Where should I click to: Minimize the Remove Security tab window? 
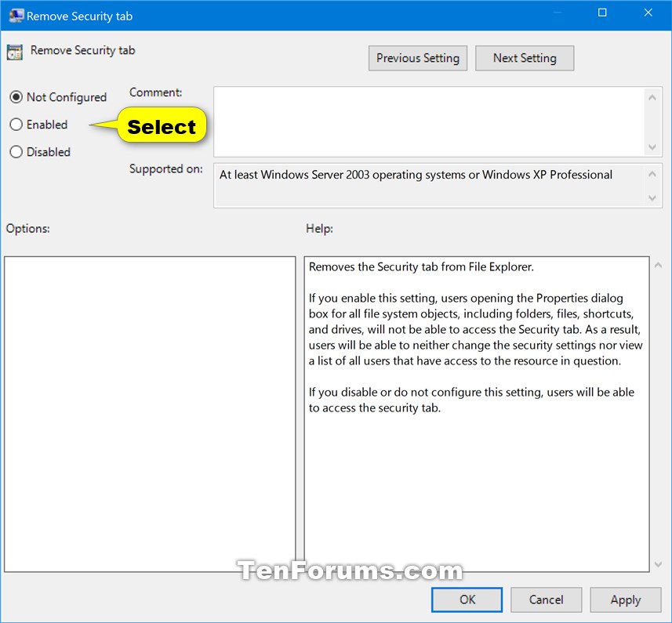pos(558,13)
